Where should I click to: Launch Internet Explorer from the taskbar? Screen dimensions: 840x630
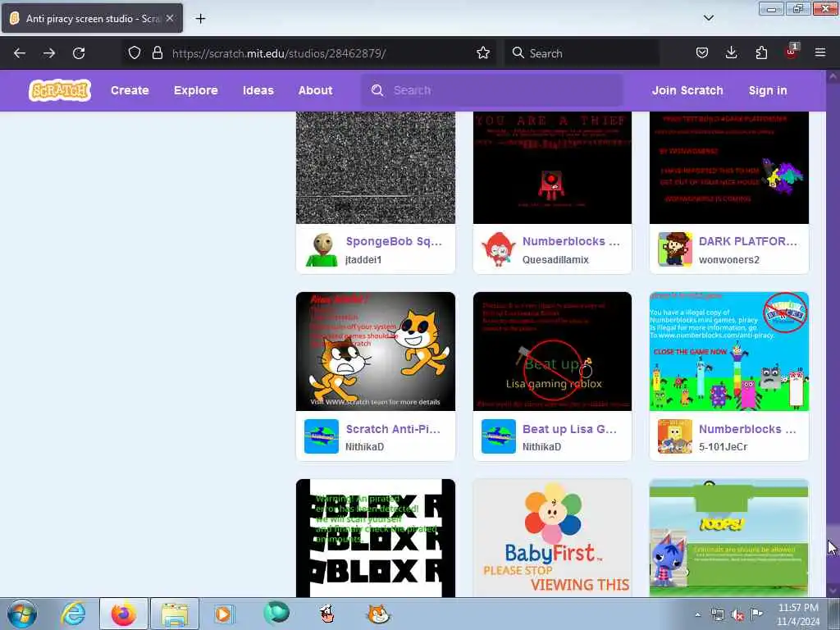click(73, 614)
